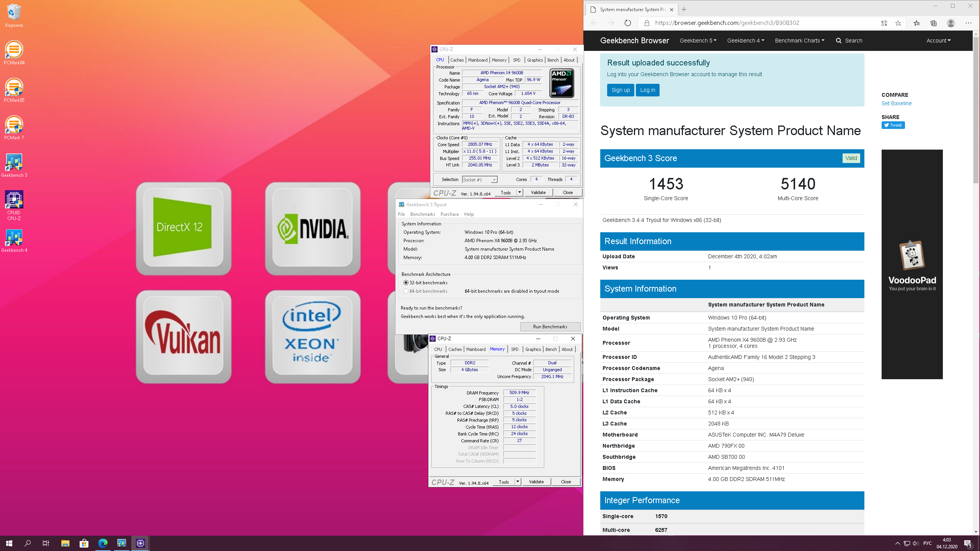Add this page to favorites (star icon)
The image size is (980, 551).
click(898, 23)
